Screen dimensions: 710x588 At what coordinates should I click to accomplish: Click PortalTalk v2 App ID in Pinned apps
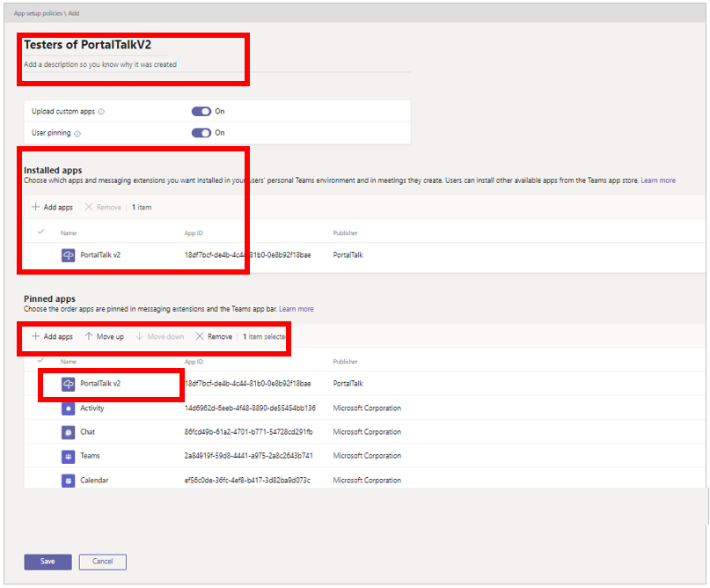coord(248,384)
